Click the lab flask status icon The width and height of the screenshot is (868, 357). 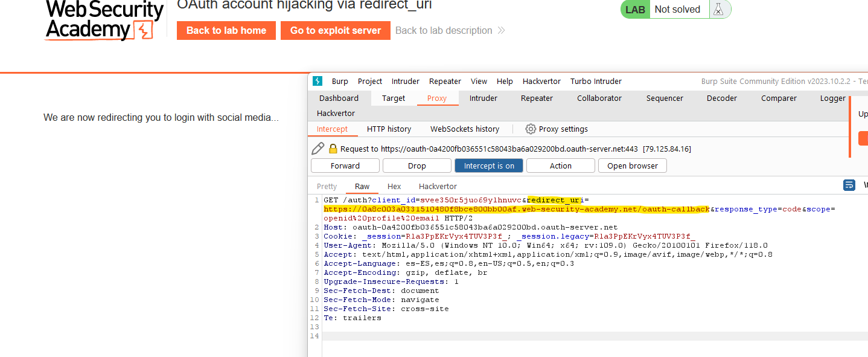718,9
